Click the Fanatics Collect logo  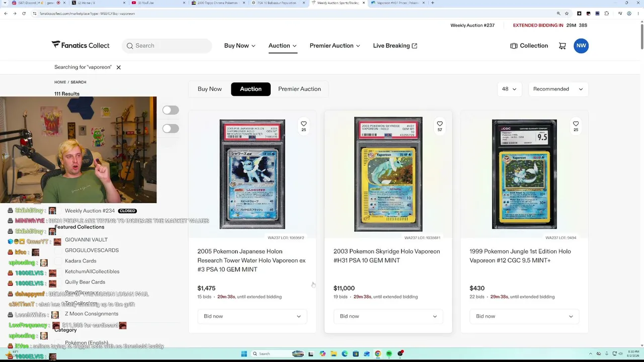(x=80, y=45)
